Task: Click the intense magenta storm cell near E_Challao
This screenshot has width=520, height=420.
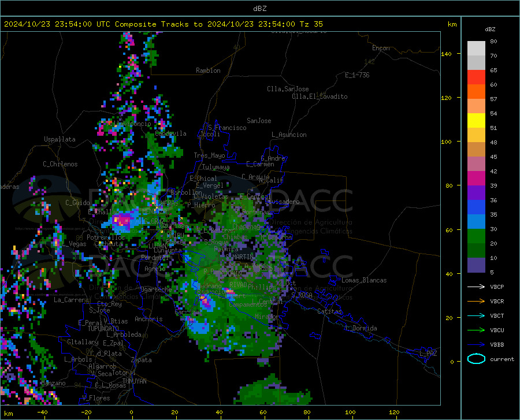Action: pos(122,221)
